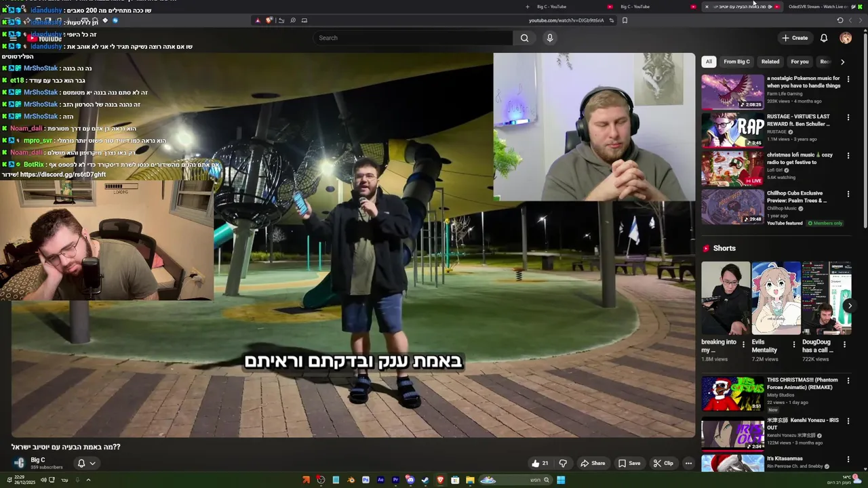Open Brave browser taskbar icon
Screen dimensions: 868x488
pos(440,480)
